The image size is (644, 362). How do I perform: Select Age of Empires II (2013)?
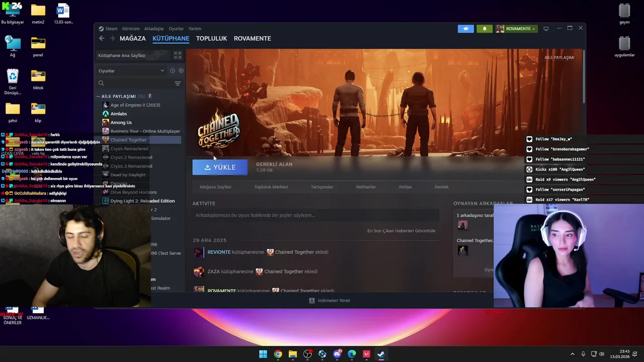[135, 105]
